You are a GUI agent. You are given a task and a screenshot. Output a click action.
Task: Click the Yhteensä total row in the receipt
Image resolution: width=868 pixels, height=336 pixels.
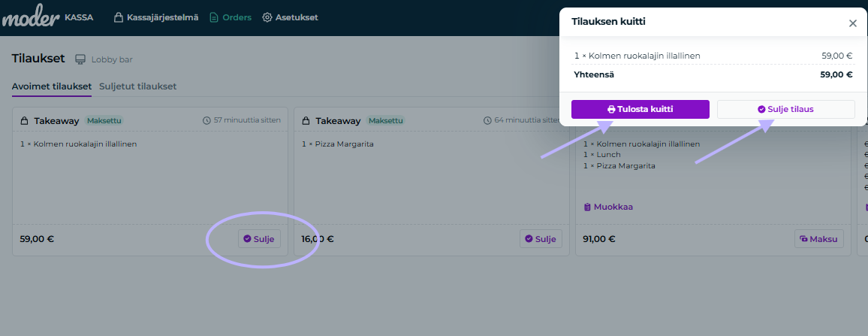click(713, 74)
